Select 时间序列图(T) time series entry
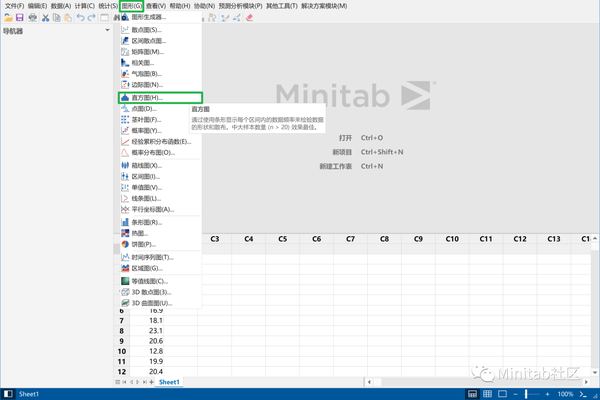600x400 pixels. (x=160, y=257)
